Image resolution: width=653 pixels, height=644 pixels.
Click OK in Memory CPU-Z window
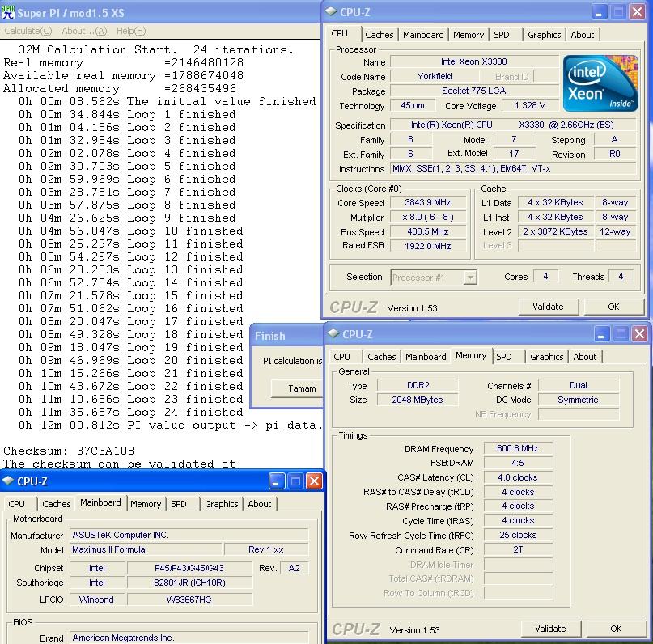pyautogui.click(x=616, y=629)
